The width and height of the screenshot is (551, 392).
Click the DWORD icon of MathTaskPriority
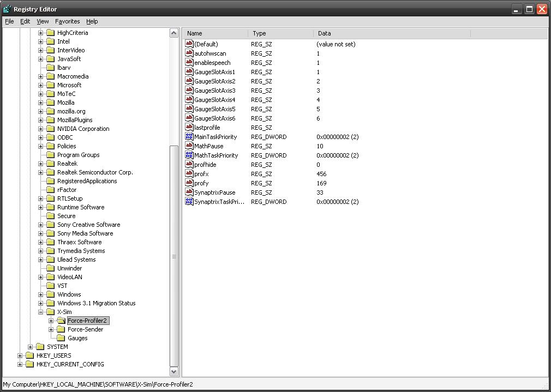[x=189, y=155]
